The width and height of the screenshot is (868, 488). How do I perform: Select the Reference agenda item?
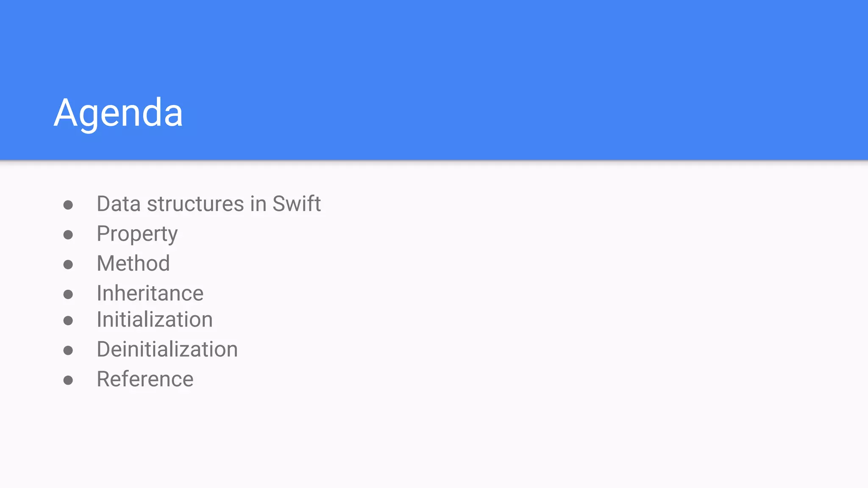click(145, 379)
